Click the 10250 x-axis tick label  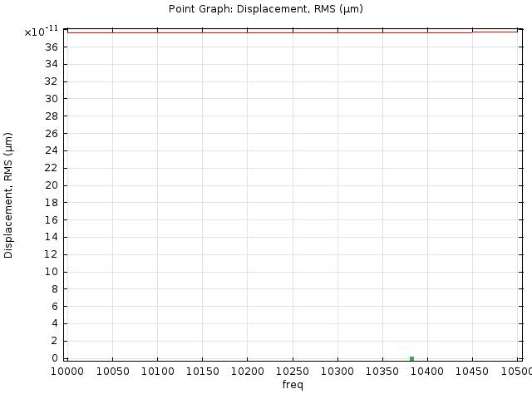tap(292, 371)
